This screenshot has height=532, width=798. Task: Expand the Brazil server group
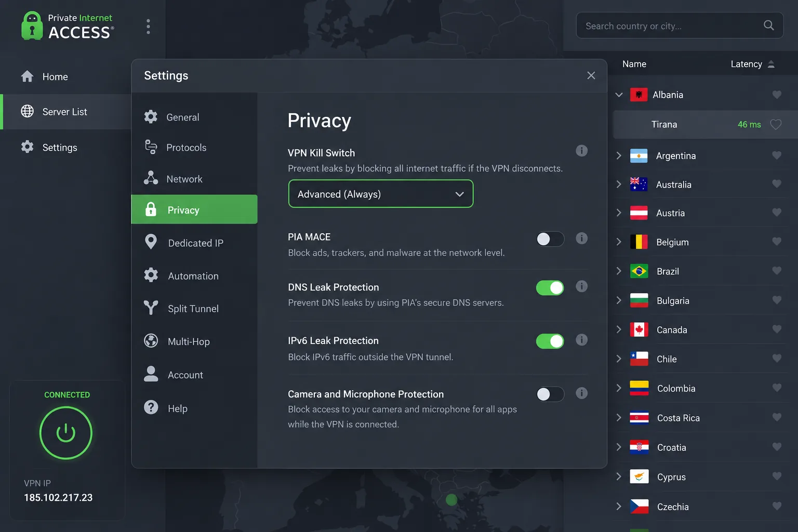pyautogui.click(x=619, y=271)
